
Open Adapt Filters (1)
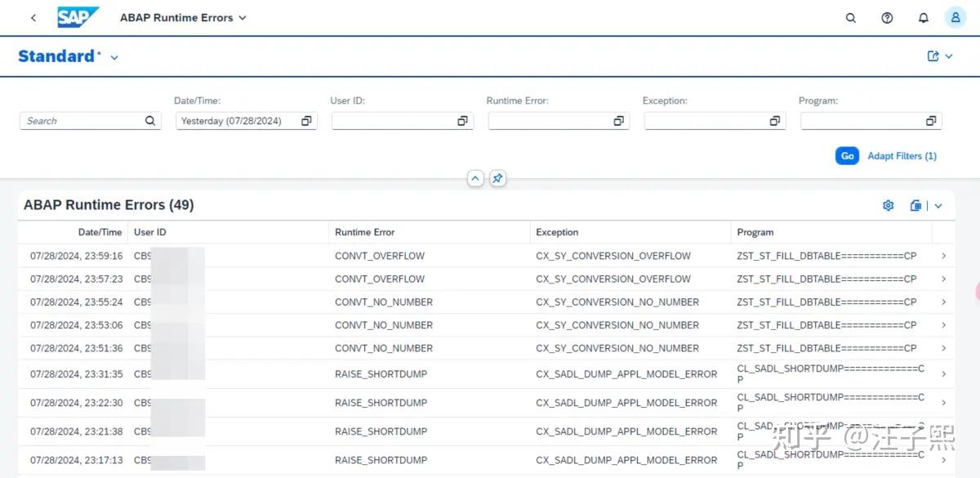point(902,155)
